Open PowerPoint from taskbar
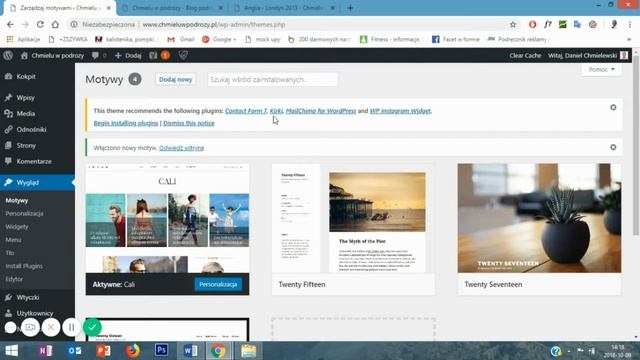This screenshot has height=360, width=640. pos(103,351)
